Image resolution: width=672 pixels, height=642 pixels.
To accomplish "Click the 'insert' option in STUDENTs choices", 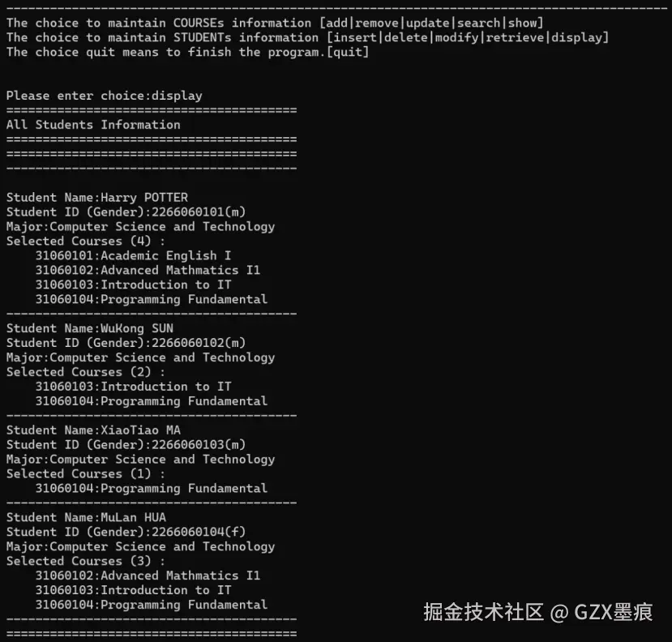I will [x=355, y=38].
